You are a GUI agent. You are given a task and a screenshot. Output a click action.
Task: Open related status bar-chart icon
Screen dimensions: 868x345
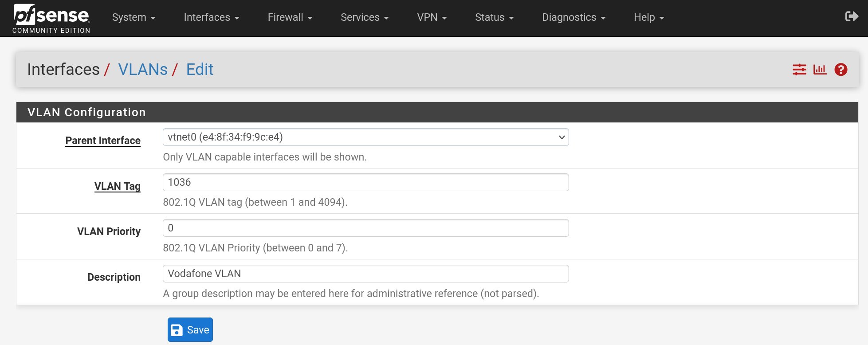(820, 70)
